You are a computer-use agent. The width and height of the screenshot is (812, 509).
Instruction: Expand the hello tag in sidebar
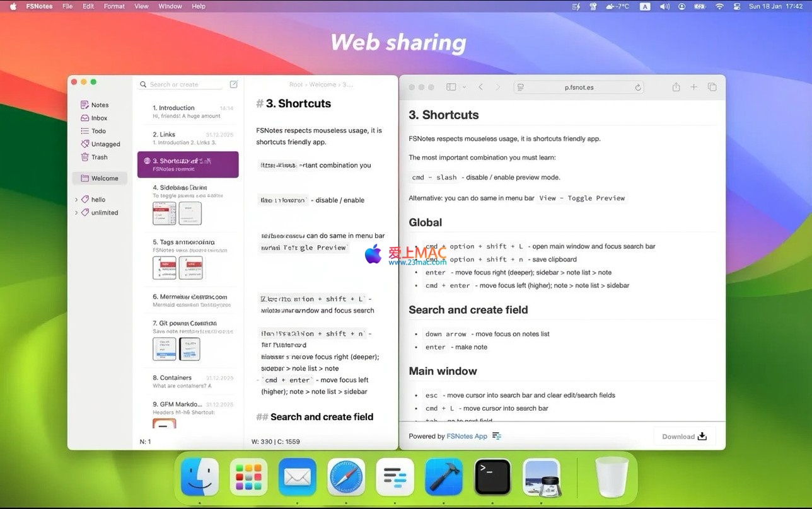coord(77,199)
